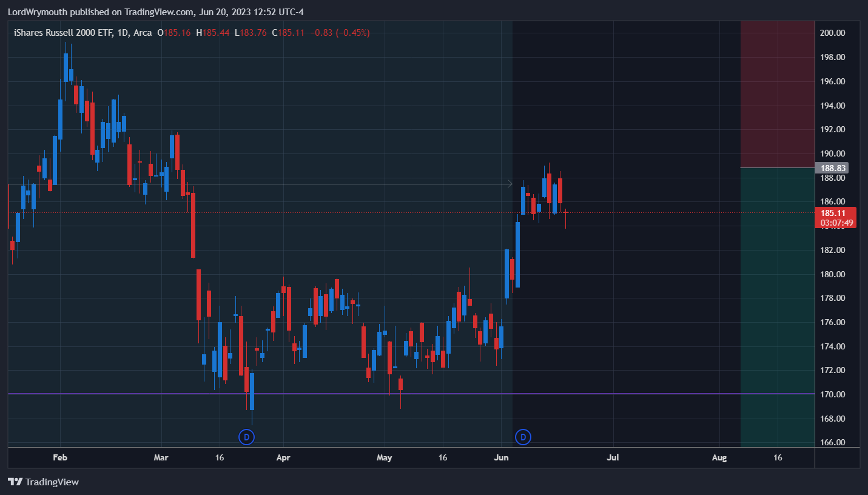This screenshot has width=868, height=495.
Task: Click the Aug date label
Action: (x=719, y=457)
